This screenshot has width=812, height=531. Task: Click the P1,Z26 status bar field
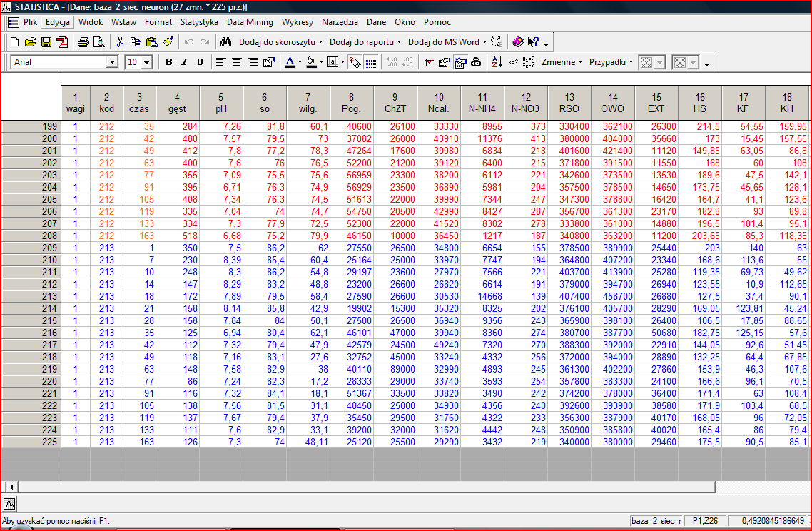(705, 520)
